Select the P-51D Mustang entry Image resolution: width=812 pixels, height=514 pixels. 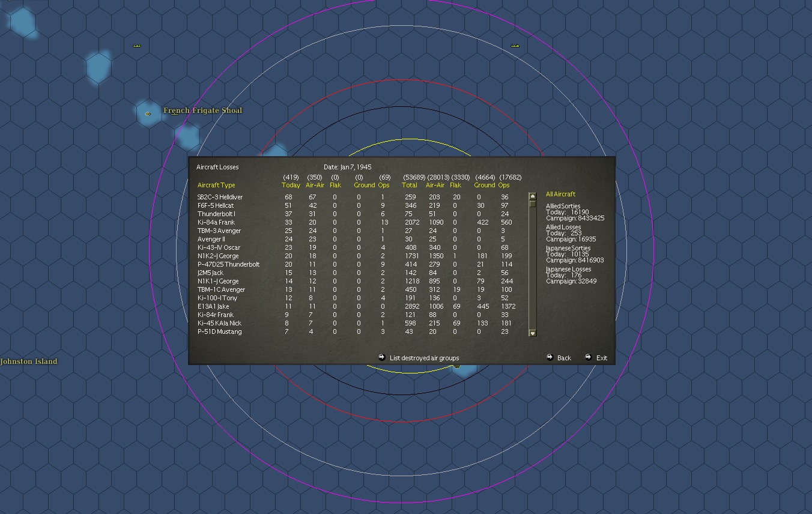tap(220, 331)
